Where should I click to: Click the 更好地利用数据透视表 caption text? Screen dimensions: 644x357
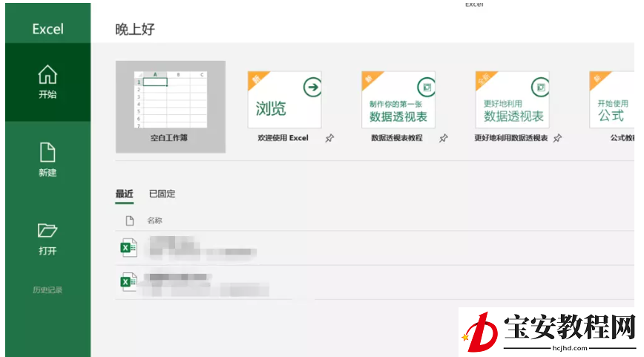(511, 138)
